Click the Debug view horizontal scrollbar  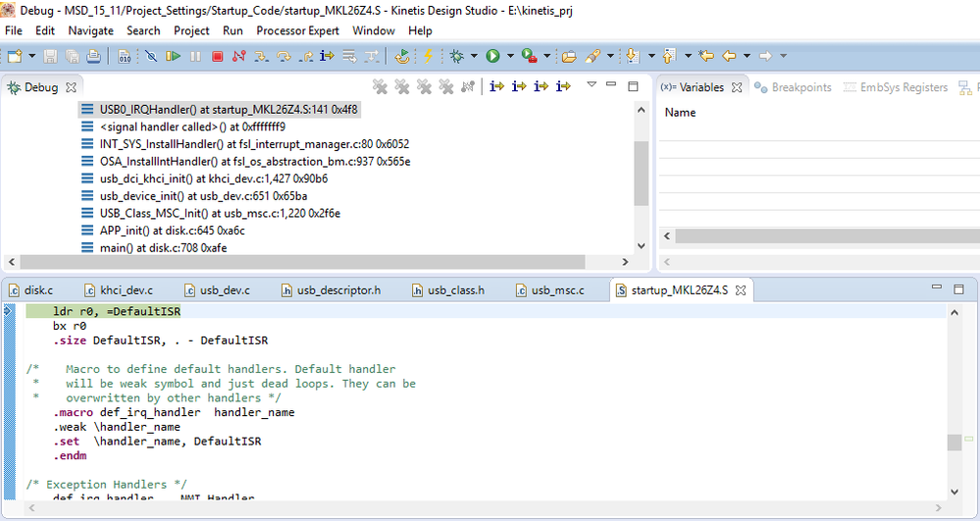[302, 262]
